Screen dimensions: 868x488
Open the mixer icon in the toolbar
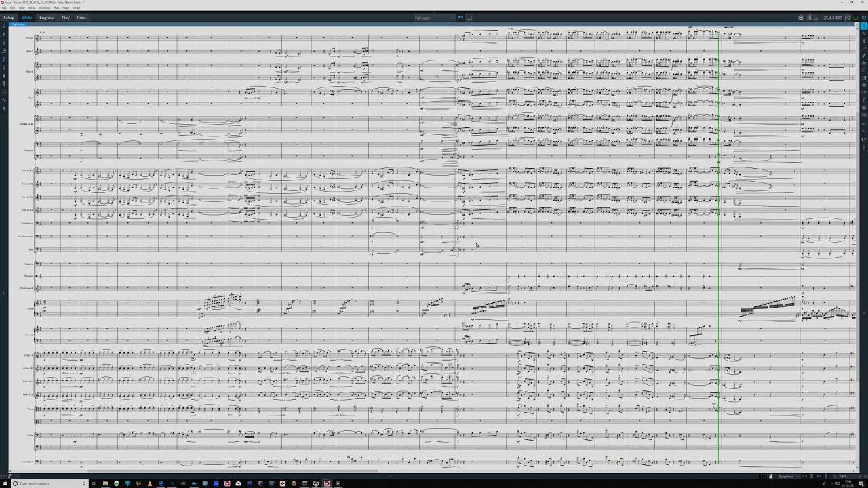(809, 18)
